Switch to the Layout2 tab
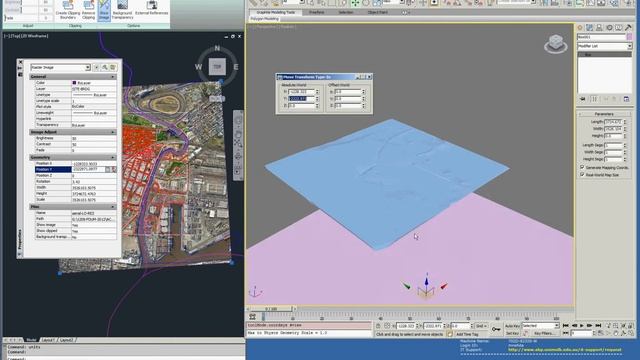The width and height of the screenshot is (640, 360). coord(66,340)
